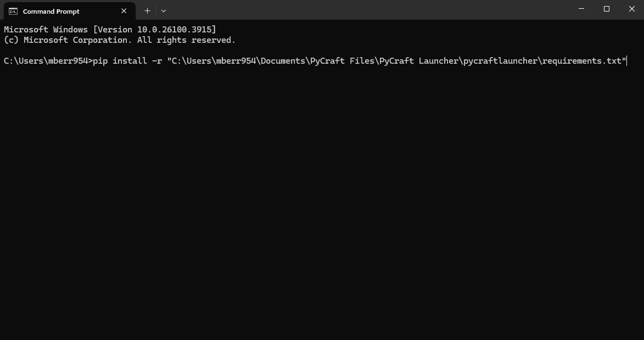Place cursor on the word pip

[x=100, y=61]
